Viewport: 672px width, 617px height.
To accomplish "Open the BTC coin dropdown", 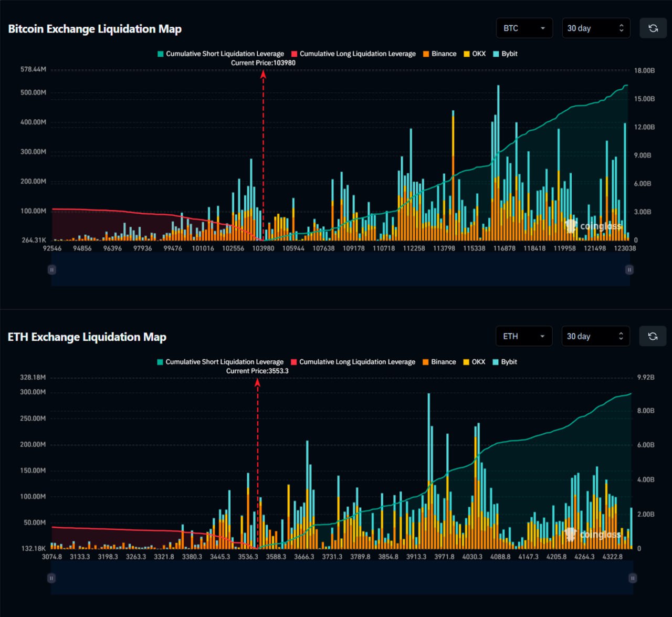I will 524,28.
